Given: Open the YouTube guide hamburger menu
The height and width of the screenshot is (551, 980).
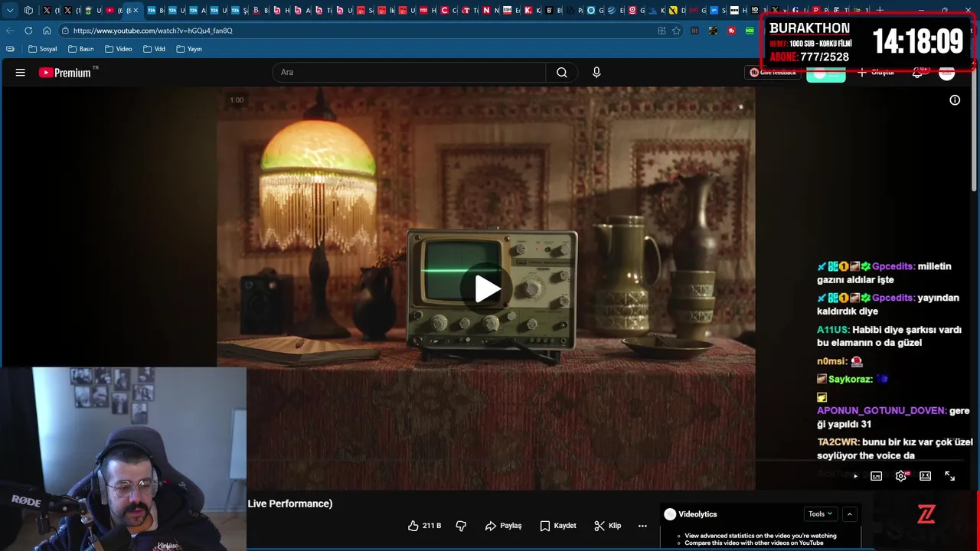Looking at the screenshot, I should (x=21, y=73).
